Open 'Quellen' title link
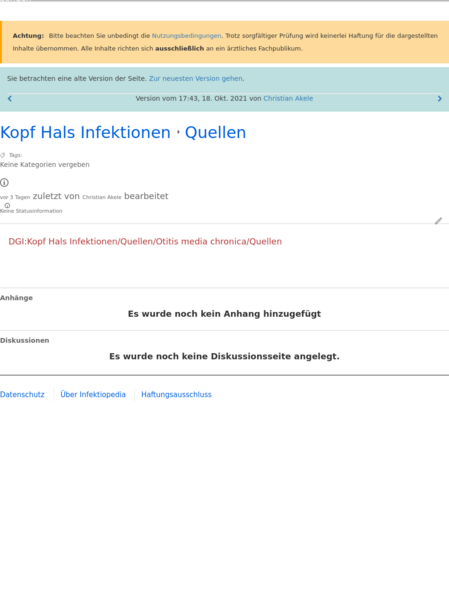Viewport: 449px width, 599px height. tap(216, 133)
